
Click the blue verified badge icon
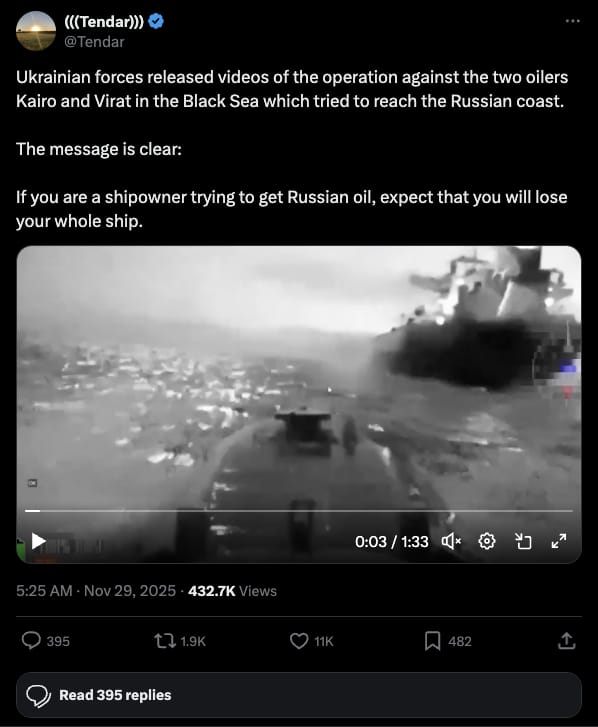[156, 21]
